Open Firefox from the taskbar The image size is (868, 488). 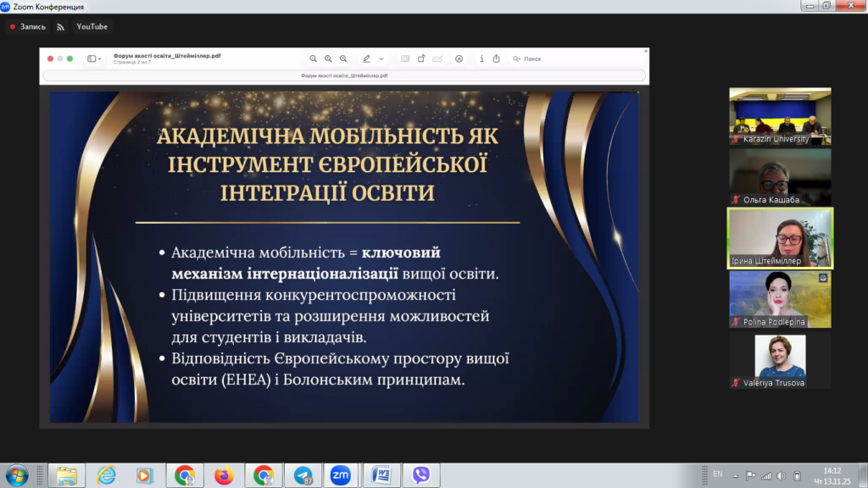(224, 475)
